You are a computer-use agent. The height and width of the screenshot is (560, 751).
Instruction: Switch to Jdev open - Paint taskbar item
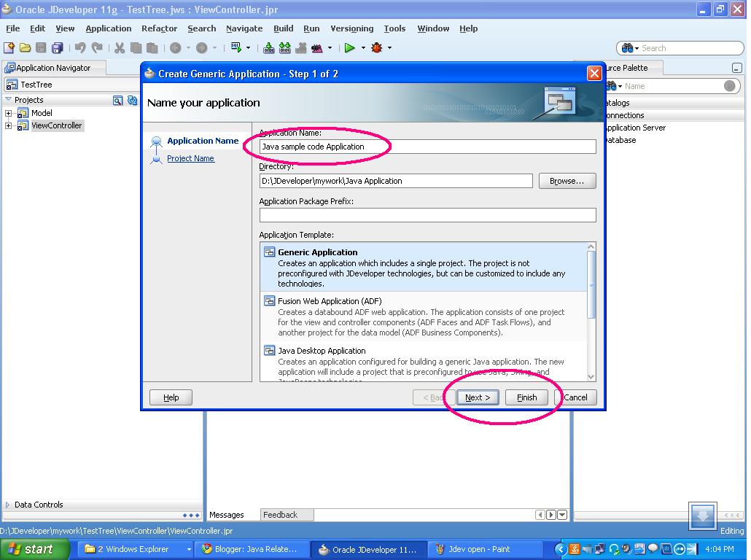pyautogui.click(x=485, y=550)
